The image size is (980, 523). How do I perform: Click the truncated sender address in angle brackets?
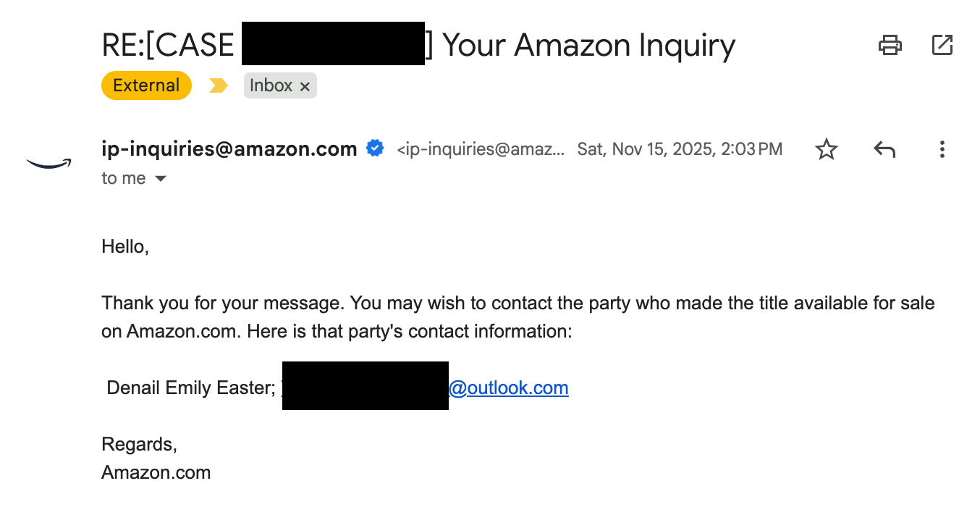click(481, 150)
